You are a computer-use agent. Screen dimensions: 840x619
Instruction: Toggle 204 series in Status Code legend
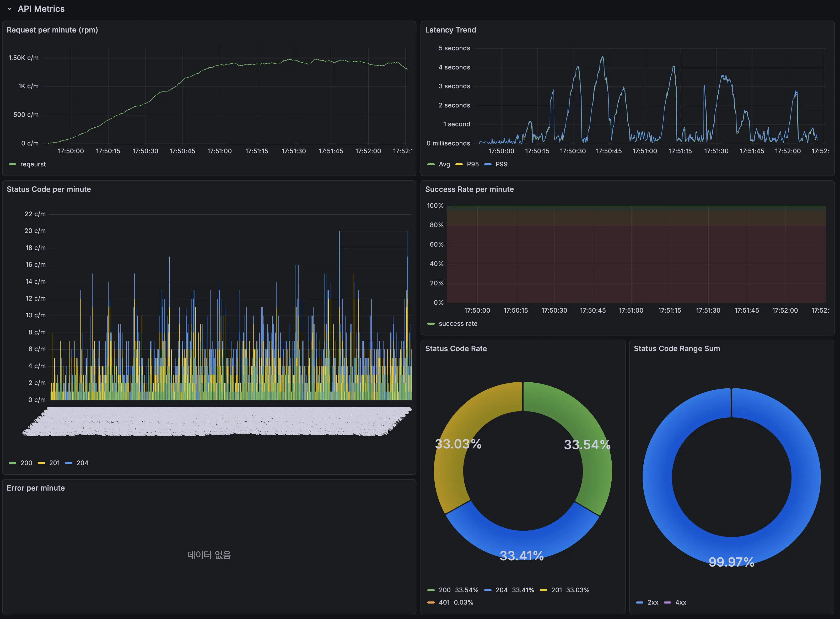point(82,463)
